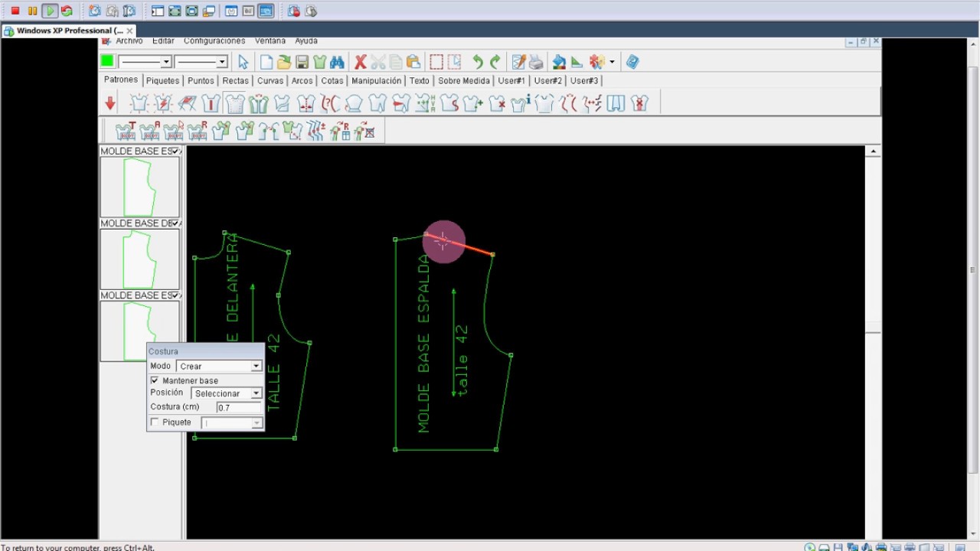Click the green play VM button
This screenshot has height=551, width=980.
click(x=50, y=11)
